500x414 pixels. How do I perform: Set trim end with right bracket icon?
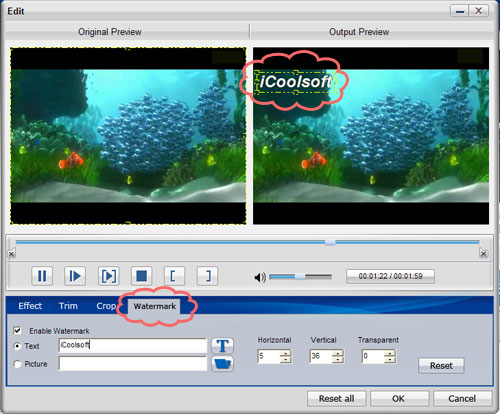(207, 276)
